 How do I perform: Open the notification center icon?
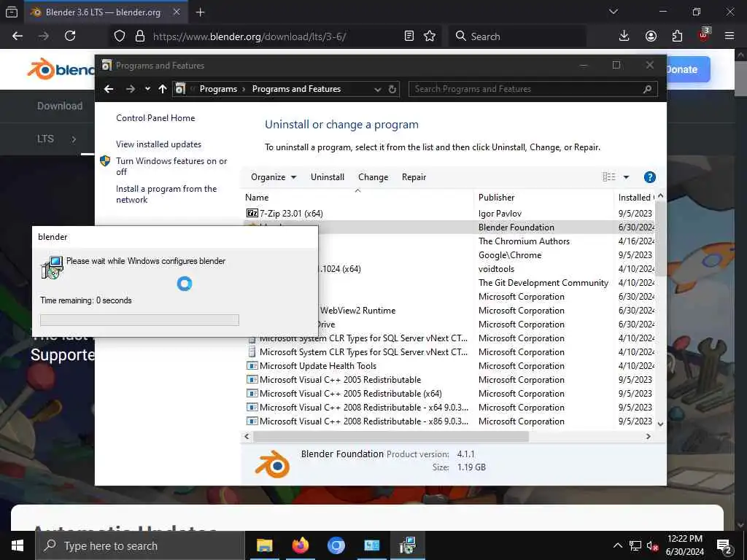point(724,546)
